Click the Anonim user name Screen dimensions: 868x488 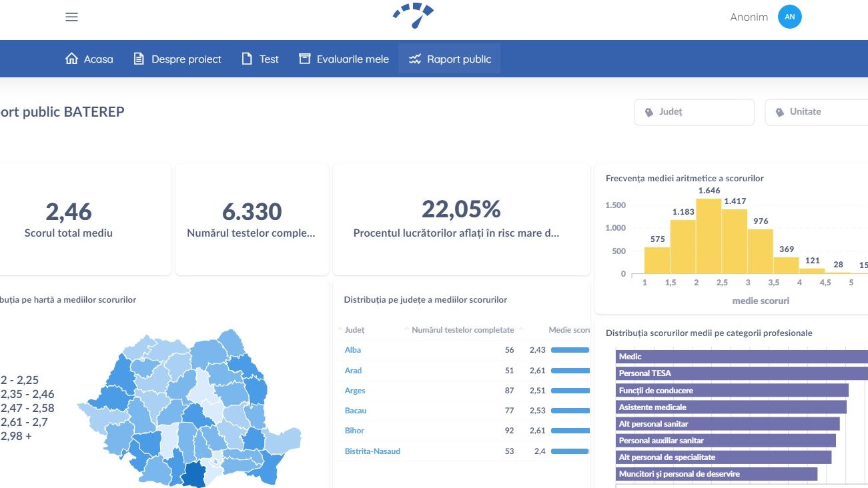point(749,17)
